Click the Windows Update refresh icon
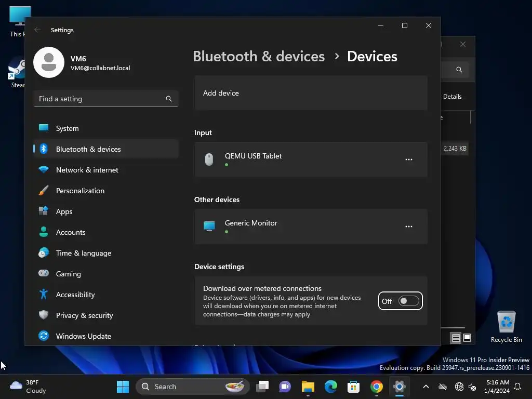 [x=44, y=336]
